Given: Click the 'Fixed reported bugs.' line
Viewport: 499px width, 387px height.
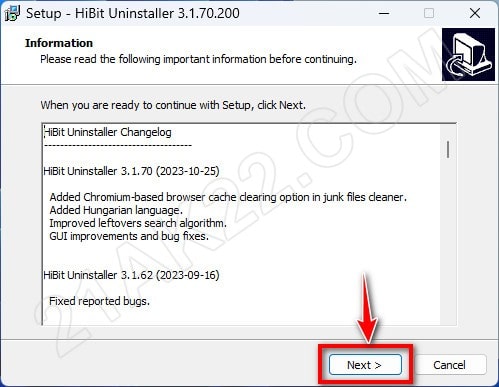Looking at the screenshot, I should point(99,301).
